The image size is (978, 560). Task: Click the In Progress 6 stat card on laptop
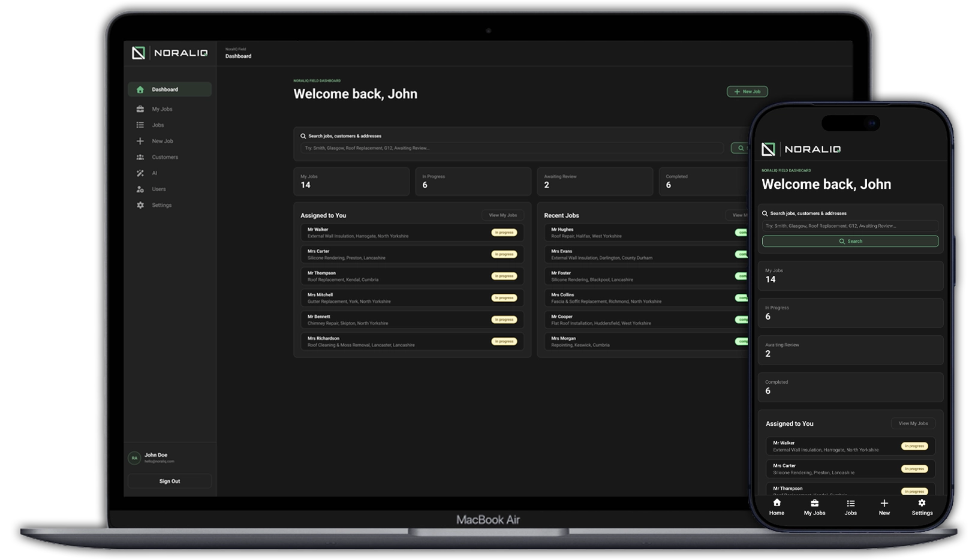(473, 182)
